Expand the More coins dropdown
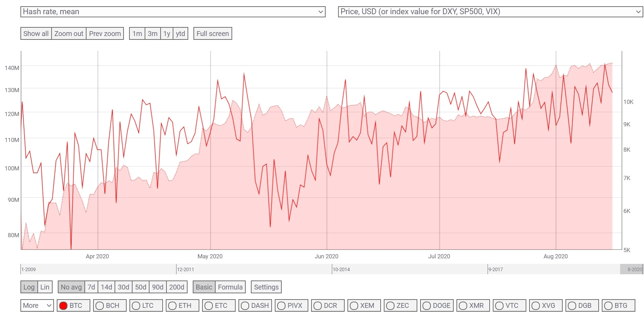 pos(37,305)
